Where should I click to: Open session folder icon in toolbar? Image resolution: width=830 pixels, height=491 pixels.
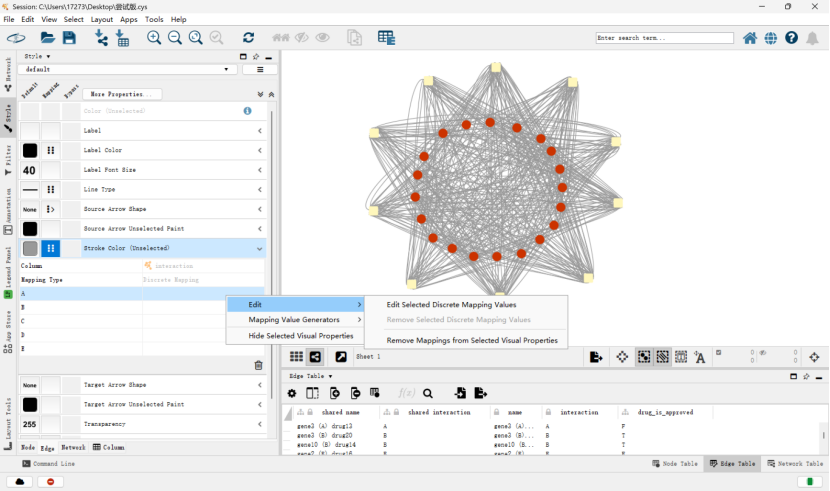pyautogui.click(x=48, y=38)
